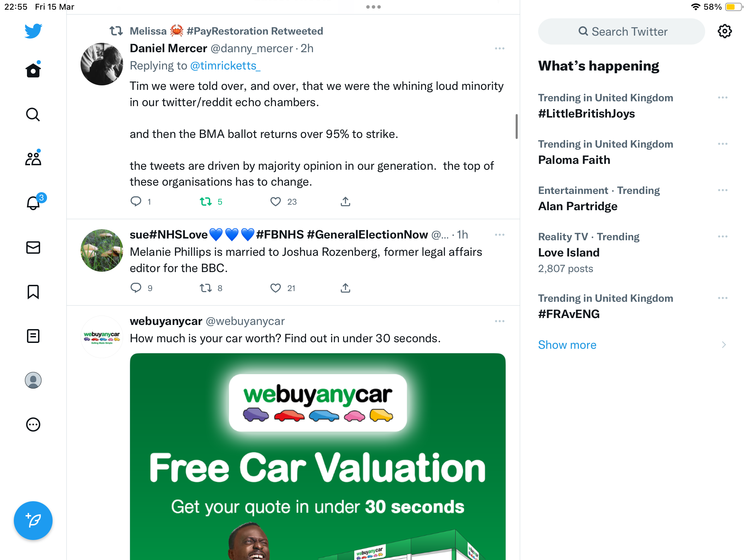Viewport: 747px width, 560px height.
Task: Open the Lists icon in sidebar
Action: [x=33, y=336]
